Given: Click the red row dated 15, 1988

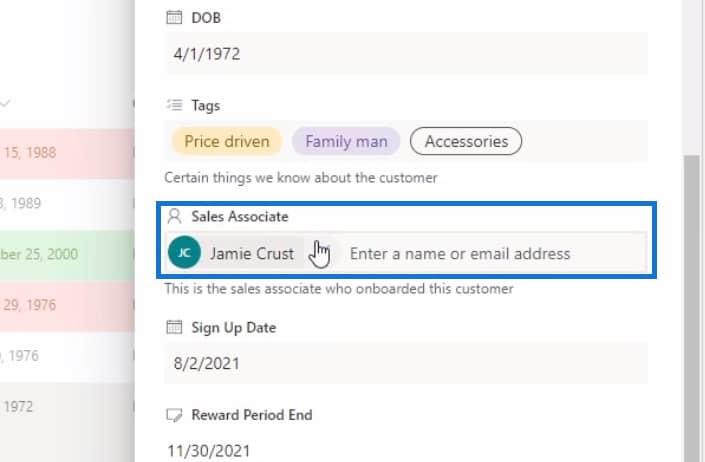Looking at the screenshot, I should 67,153.
